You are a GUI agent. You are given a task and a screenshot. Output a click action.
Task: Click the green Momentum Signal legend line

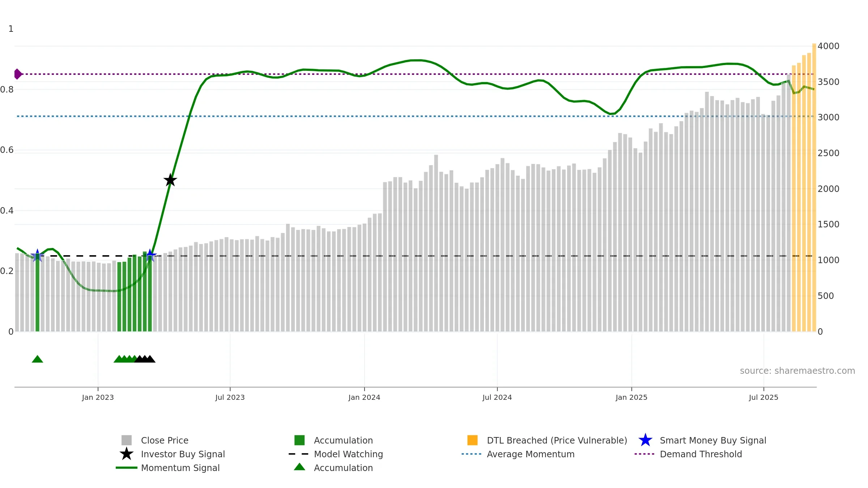(x=127, y=468)
